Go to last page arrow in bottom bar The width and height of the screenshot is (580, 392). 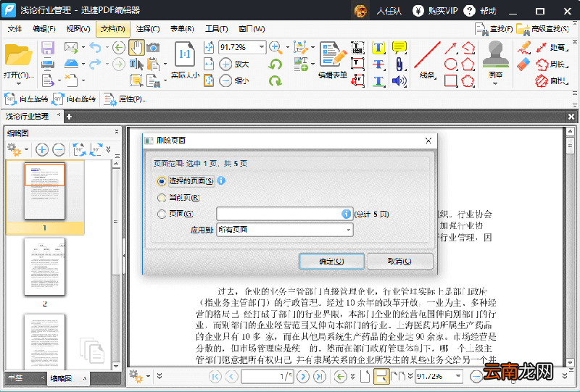pyautogui.click(x=319, y=377)
